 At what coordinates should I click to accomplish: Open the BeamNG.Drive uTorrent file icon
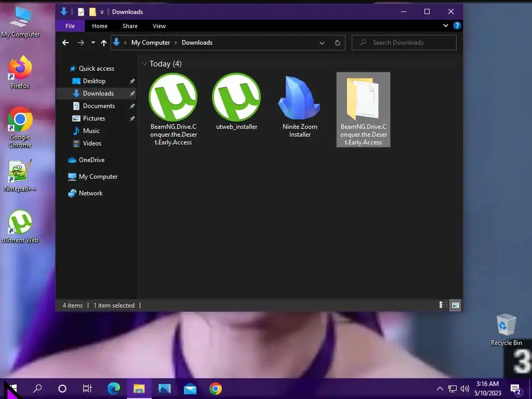coord(173,97)
